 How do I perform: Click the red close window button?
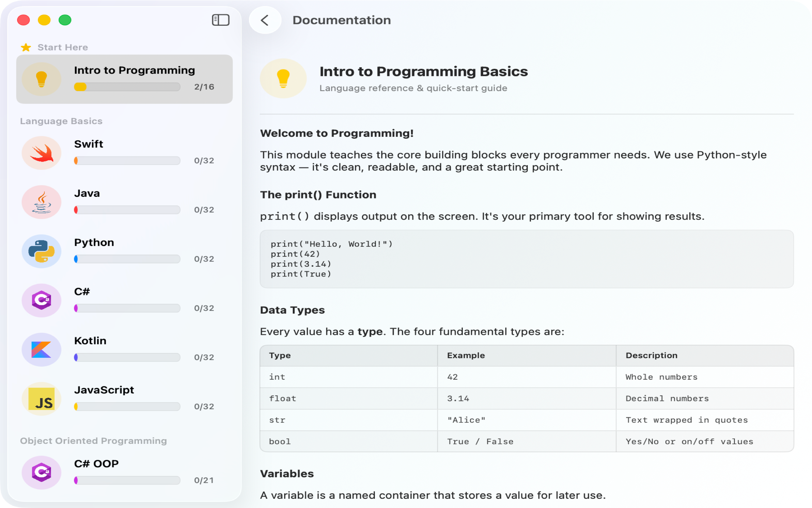pyautogui.click(x=23, y=20)
